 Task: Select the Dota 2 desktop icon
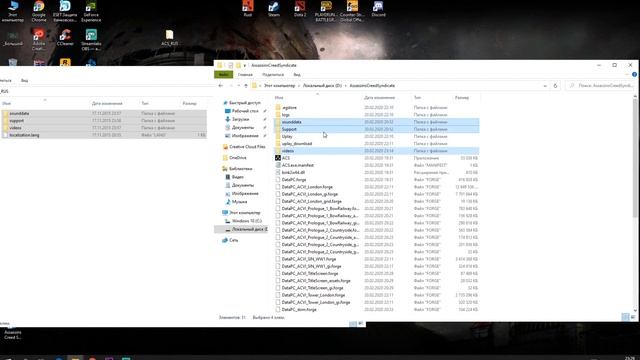[x=300, y=9]
